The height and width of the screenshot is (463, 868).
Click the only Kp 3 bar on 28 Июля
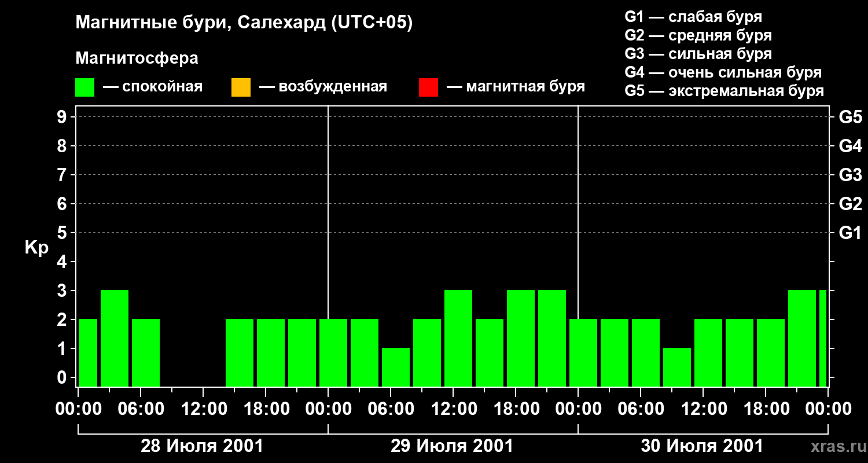pyautogui.click(x=115, y=338)
